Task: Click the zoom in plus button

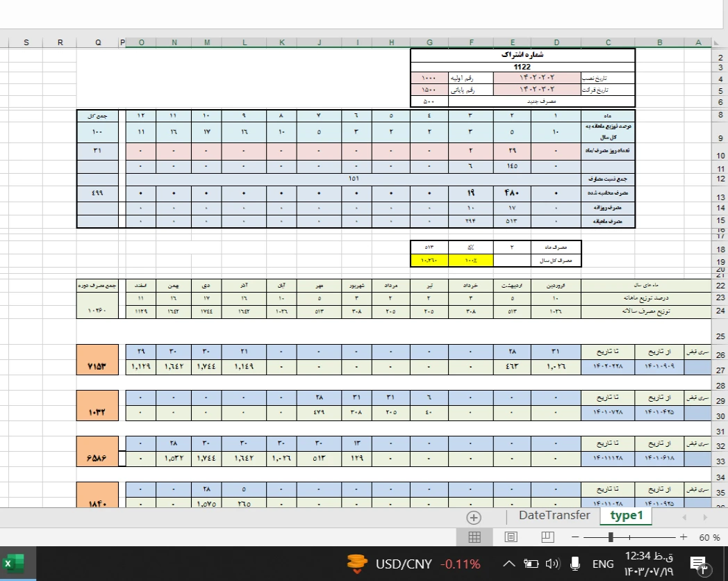Action: coord(684,537)
